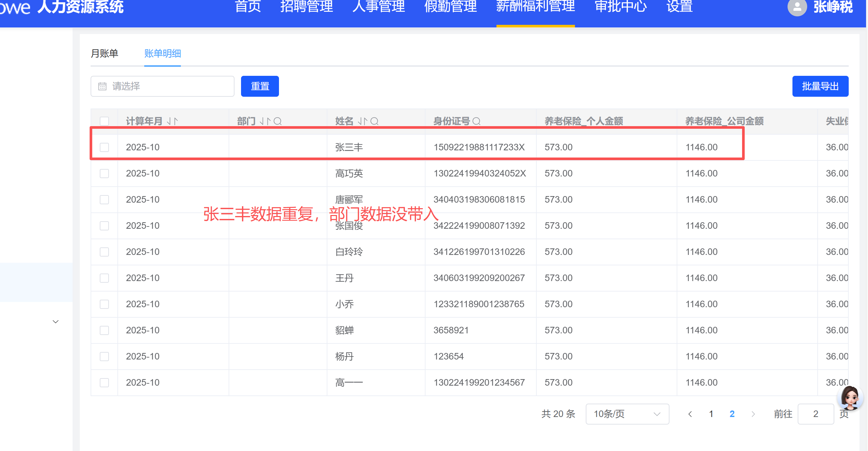The width and height of the screenshot is (868, 451).
Task: Click search icon in 部门 column header
Action: tap(278, 121)
